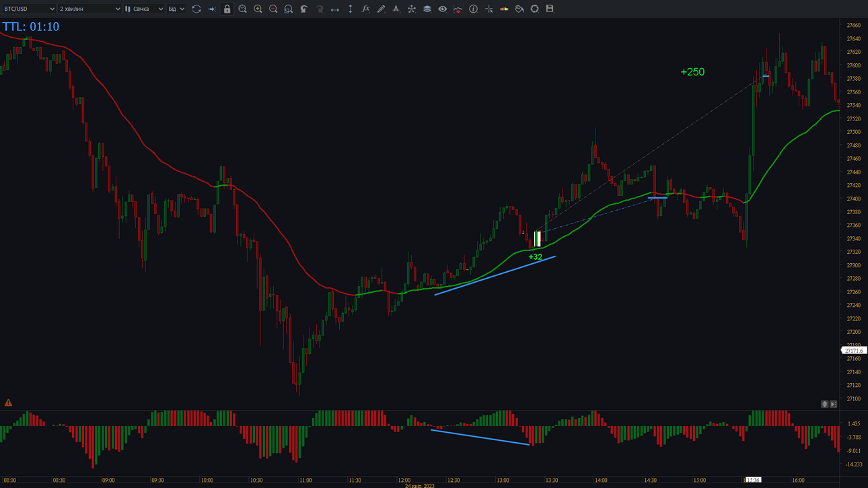868x488 pixels.
Task: Click the zoom with clock icon
Action: click(x=243, y=9)
